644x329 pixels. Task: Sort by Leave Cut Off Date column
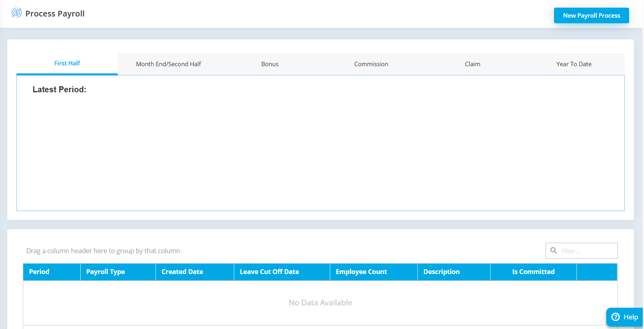pos(269,272)
